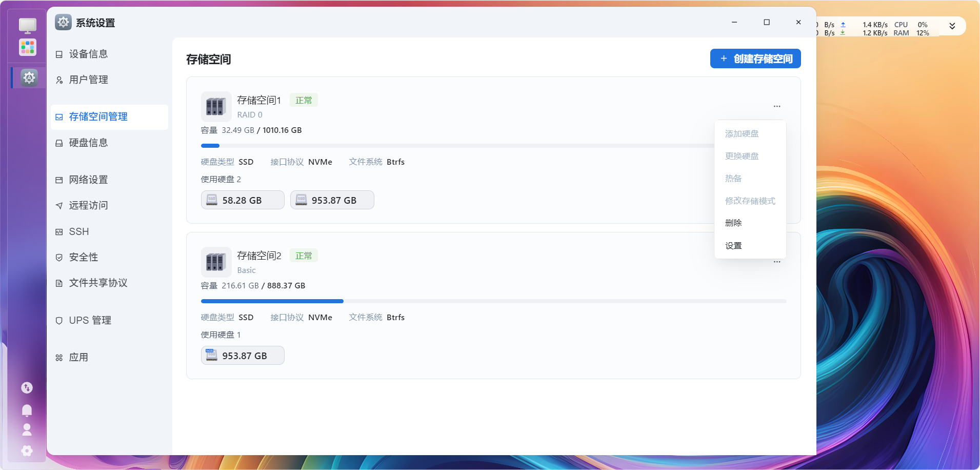Open the user profile icon in dock
Viewport: 980px width, 470px height.
[27, 429]
